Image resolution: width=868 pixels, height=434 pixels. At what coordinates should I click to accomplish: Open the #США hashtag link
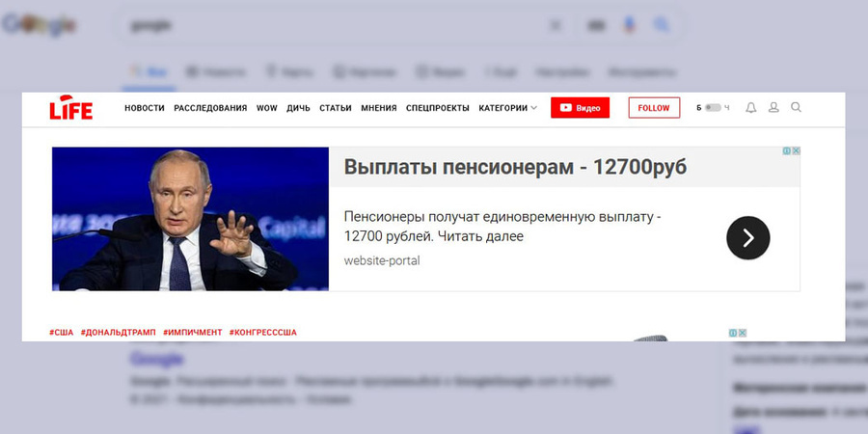tap(62, 332)
